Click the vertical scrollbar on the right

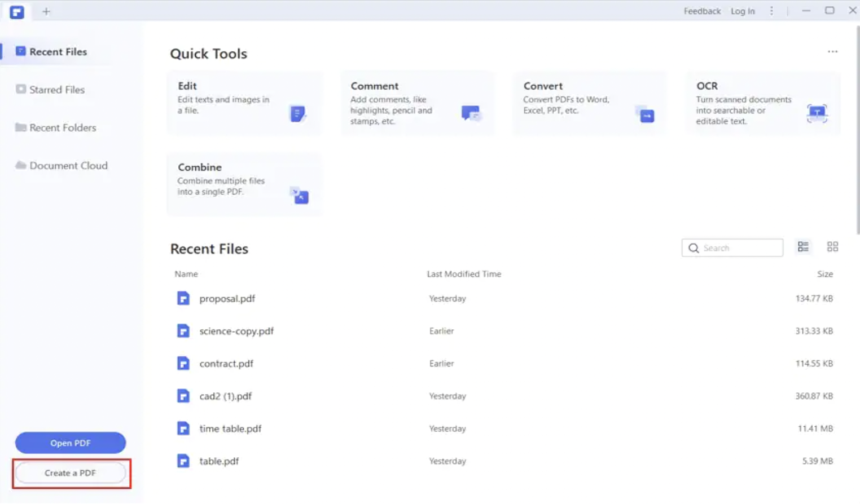857,130
